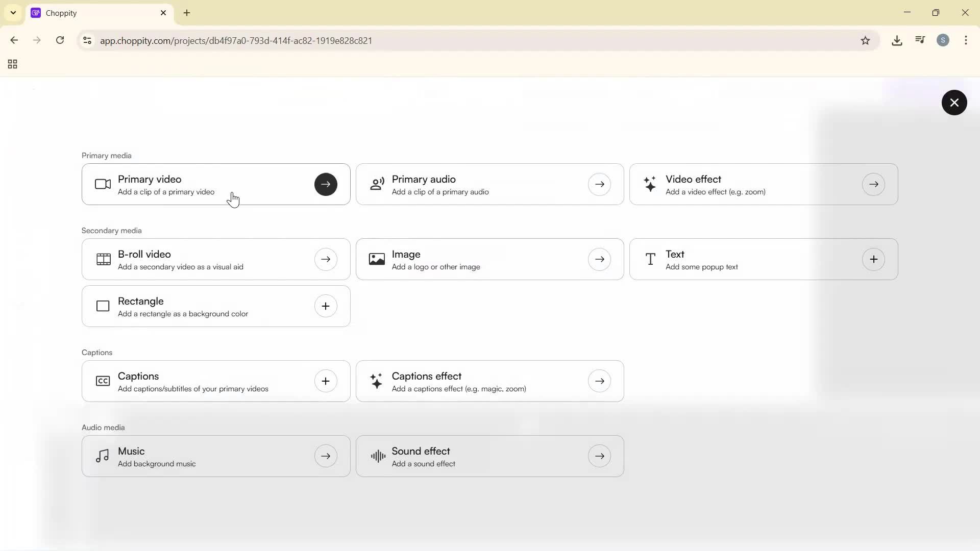The height and width of the screenshot is (551, 980).
Task: Add an Image or logo
Action: click(489, 259)
